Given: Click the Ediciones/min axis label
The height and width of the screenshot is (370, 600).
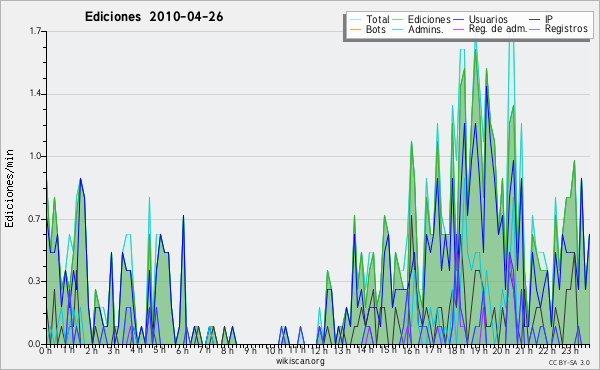Looking at the screenshot, I should pyautogui.click(x=9, y=188).
